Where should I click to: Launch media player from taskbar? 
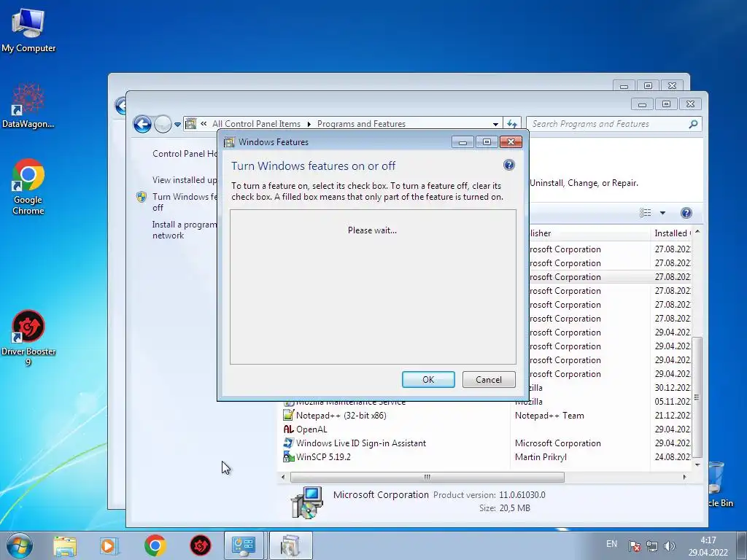point(109,545)
